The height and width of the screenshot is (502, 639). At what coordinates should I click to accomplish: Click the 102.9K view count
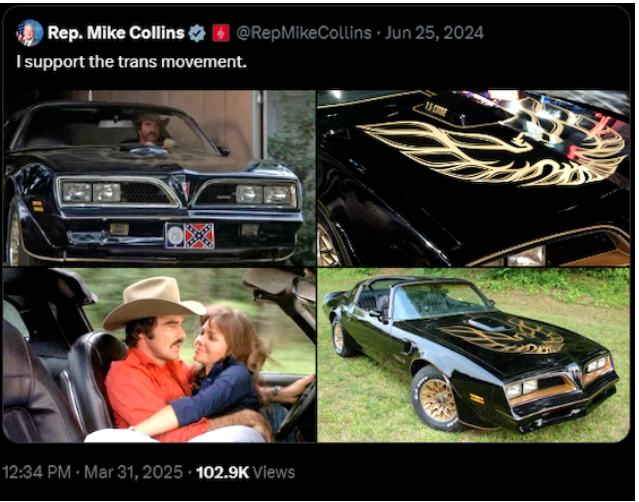tap(222, 472)
